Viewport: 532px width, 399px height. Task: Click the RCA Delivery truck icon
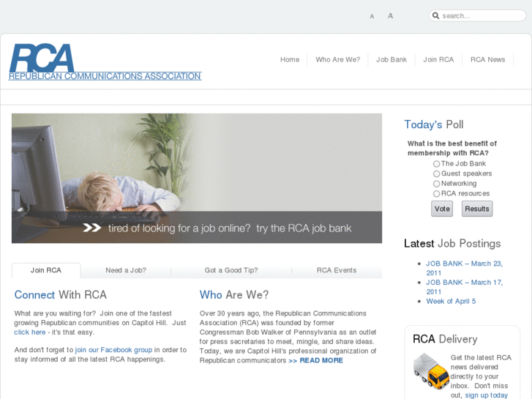[431, 371]
